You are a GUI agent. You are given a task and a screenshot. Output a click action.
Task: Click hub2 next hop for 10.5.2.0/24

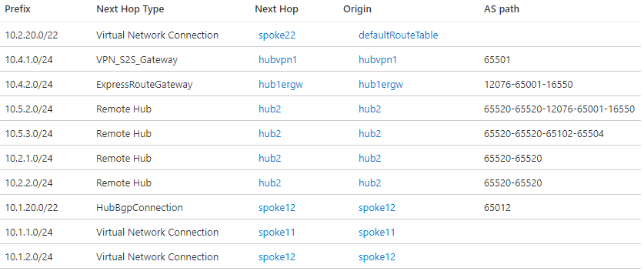coord(270,109)
